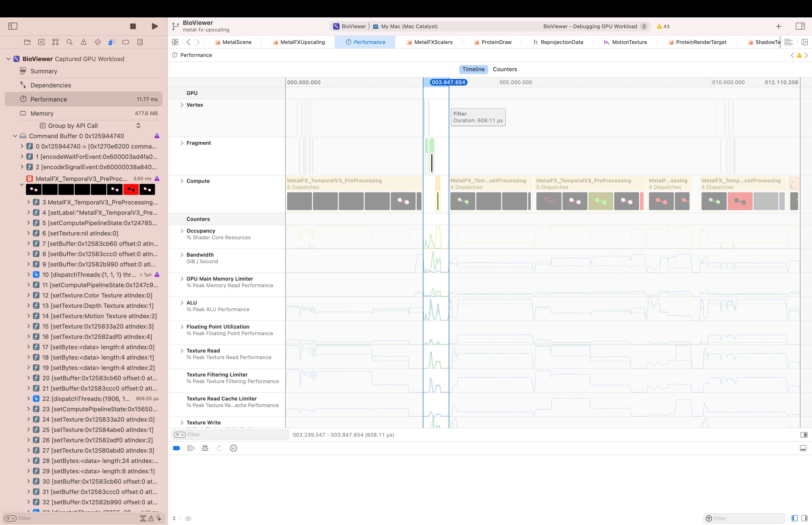Focus the console Filter field
Screen dimensions: 812x525
[x=744, y=518]
